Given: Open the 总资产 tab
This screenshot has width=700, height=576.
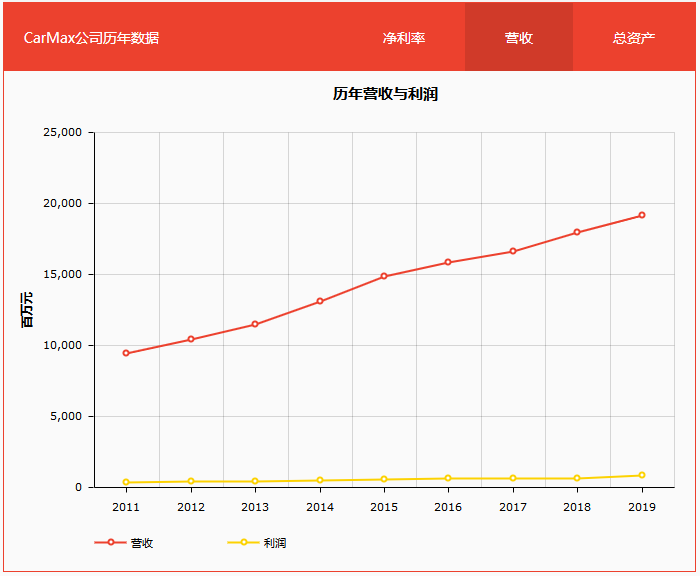Looking at the screenshot, I should point(634,38).
